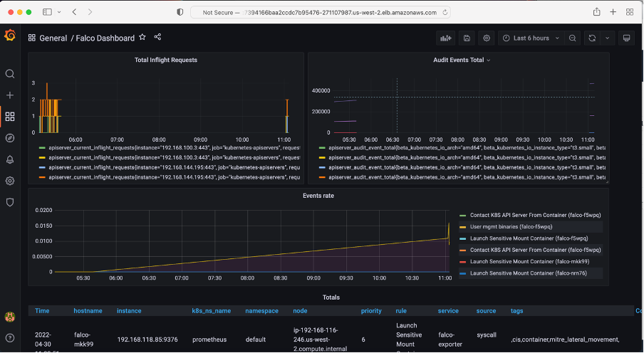Click the General breadcrumb link

53,38
